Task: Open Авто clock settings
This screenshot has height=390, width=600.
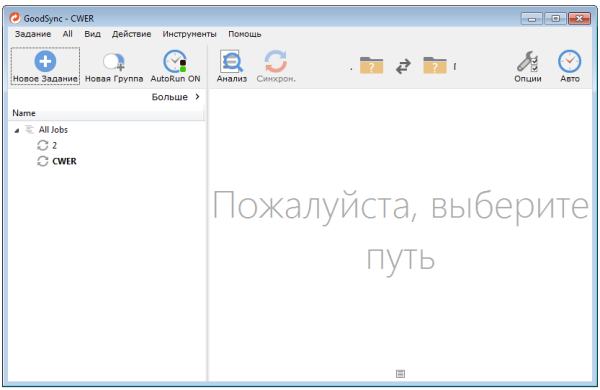Action: coord(569,61)
